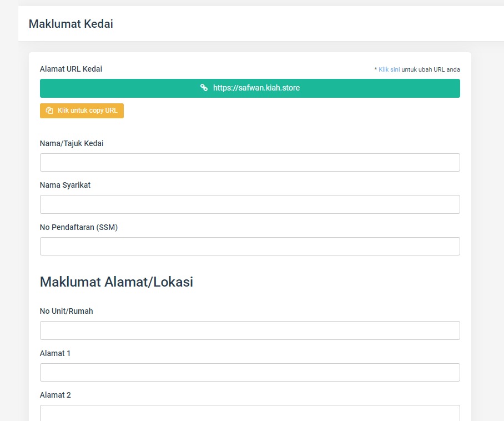The image size is (504, 421).
Task: Click the 'Nama/Tajuk Kedai' label
Action: tap(72, 143)
